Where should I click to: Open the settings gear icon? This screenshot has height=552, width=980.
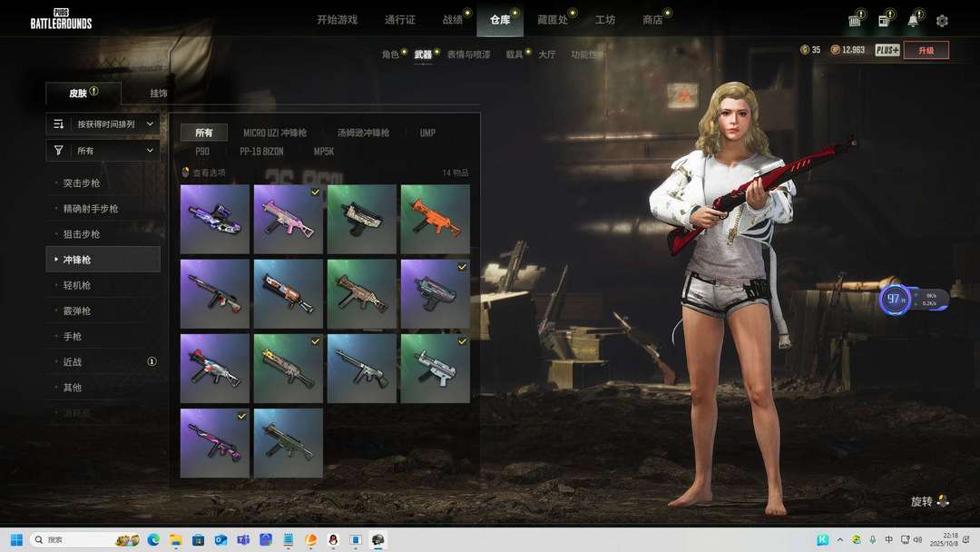click(x=942, y=21)
